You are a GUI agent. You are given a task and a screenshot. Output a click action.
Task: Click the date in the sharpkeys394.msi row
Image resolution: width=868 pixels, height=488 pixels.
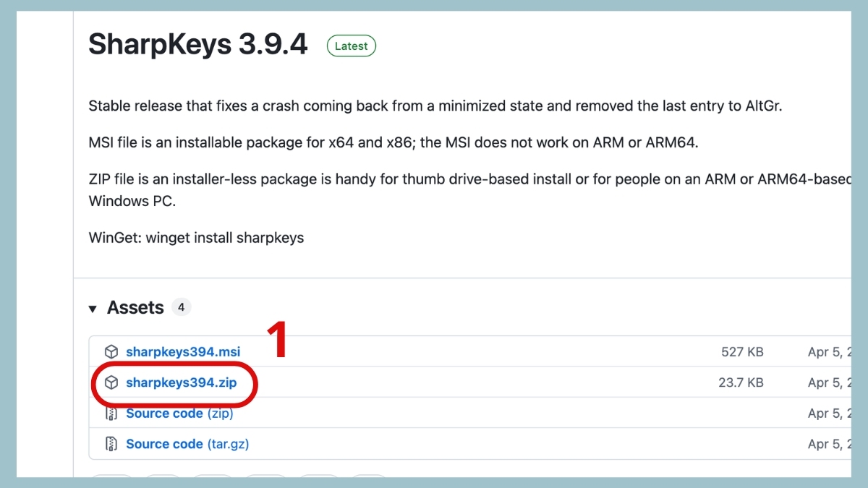coord(829,352)
